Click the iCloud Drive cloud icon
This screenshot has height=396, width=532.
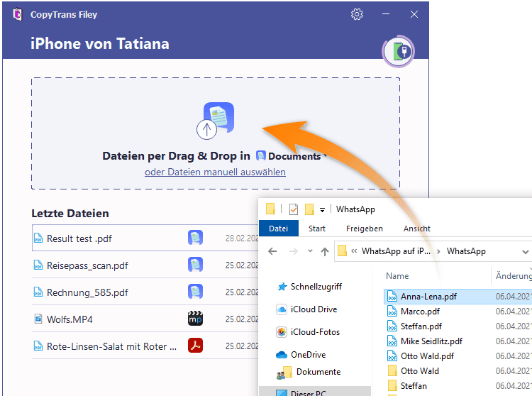click(x=282, y=309)
